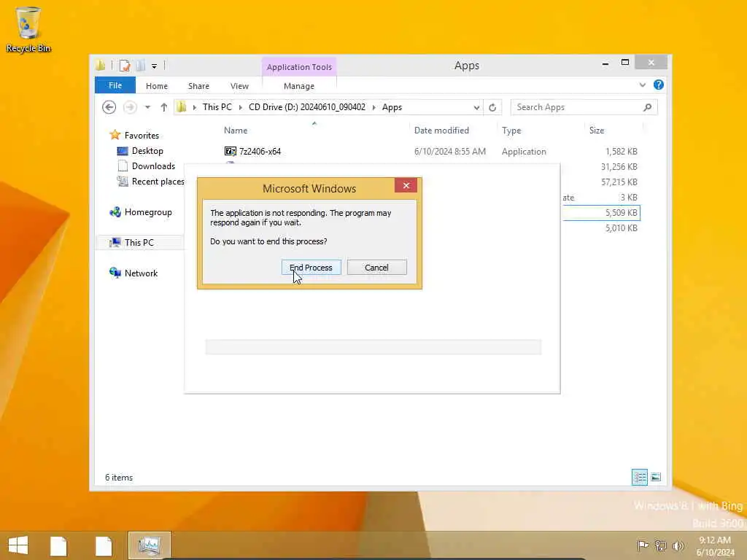Click the folder icon in title bar
The image size is (747, 560).
(100, 65)
